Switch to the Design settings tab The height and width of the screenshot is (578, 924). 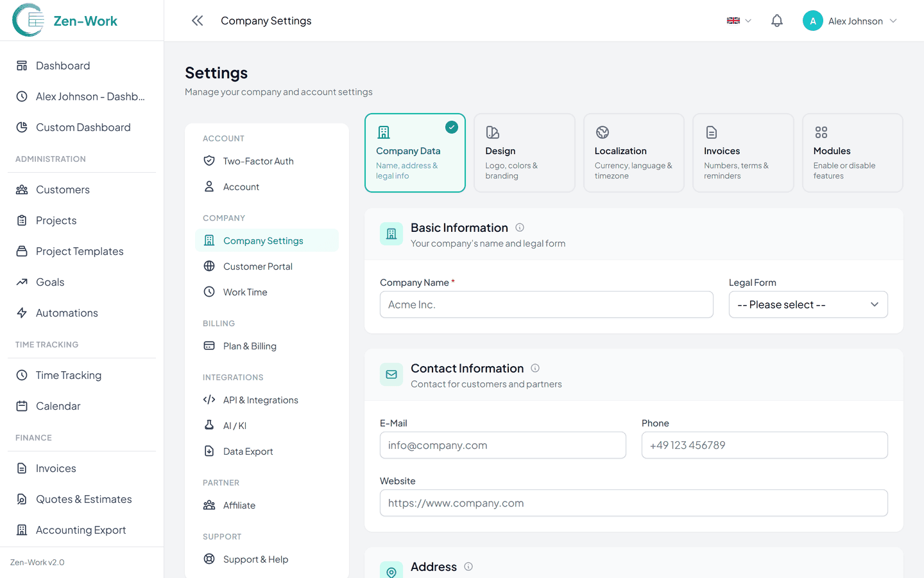click(x=524, y=153)
